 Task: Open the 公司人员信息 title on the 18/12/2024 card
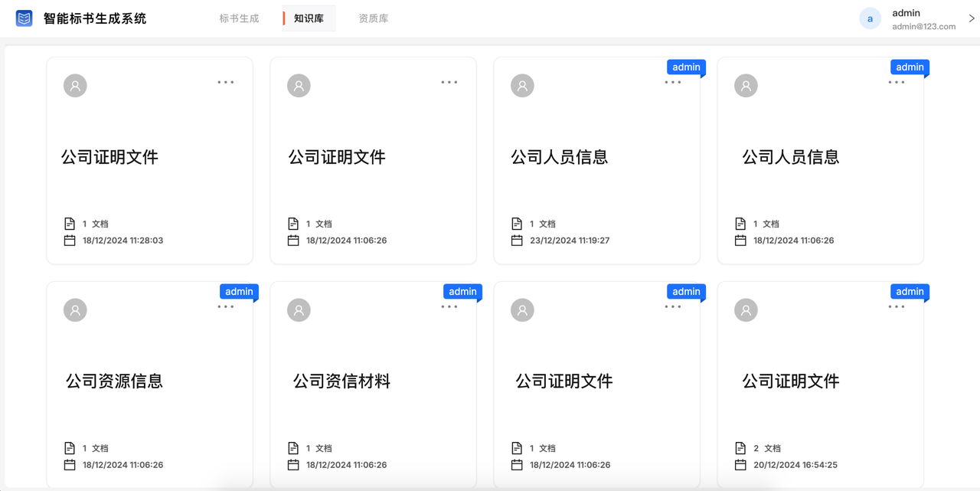point(791,157)
